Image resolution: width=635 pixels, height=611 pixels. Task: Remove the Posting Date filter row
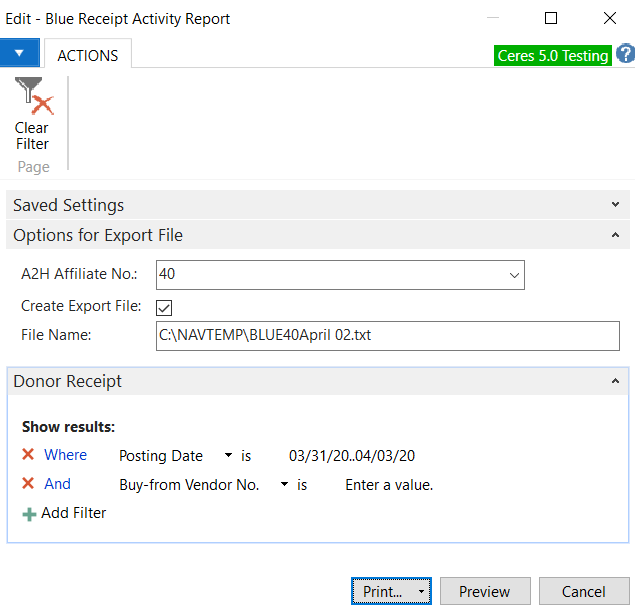click(x=28, y=455)
